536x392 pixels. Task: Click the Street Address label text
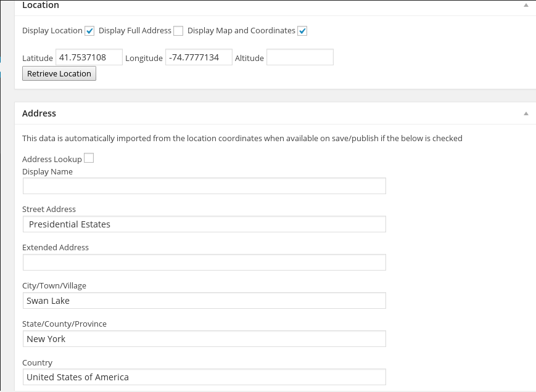[49, 210]
